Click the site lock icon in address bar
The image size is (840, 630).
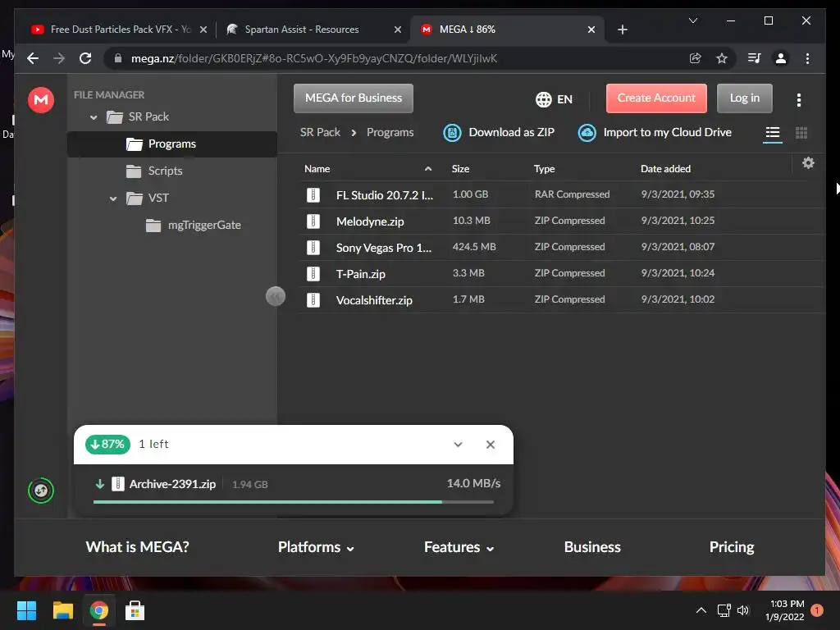point(118,58)
